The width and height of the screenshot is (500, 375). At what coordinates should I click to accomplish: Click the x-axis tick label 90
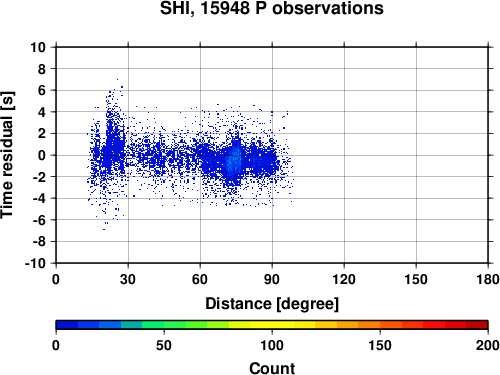tap(272, 279)
